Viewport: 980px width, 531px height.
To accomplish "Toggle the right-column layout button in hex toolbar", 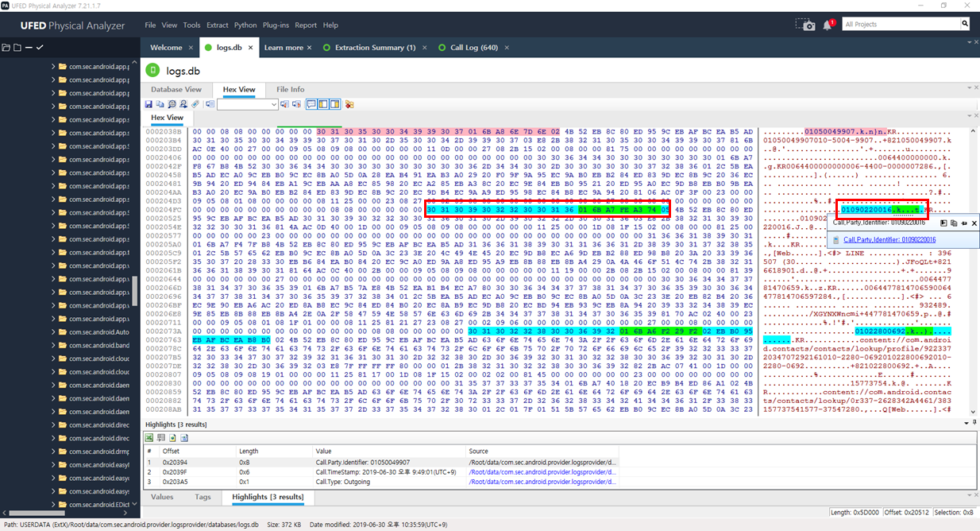I will coord(335,104).
